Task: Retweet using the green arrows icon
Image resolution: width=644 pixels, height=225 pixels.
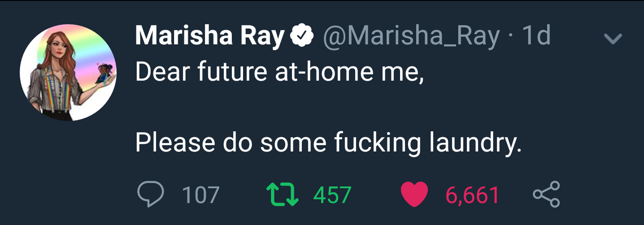Action: point(282,195)
